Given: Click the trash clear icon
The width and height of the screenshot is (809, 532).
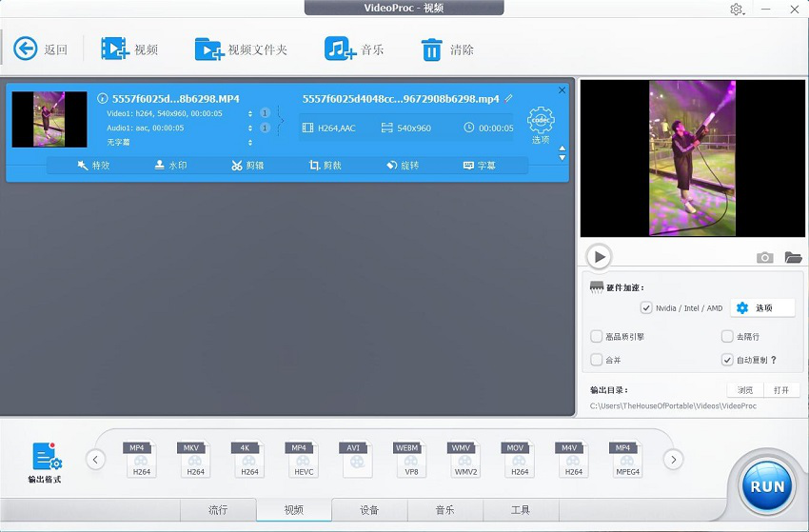Looking at the screenshot, I should pyautogui.click(x=431, y=49).
